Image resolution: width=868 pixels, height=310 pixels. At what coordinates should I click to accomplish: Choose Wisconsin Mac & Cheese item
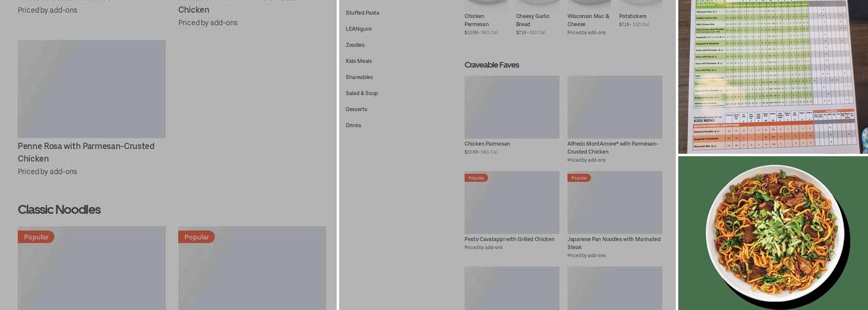pyautogui.click(x=588, y=20)
